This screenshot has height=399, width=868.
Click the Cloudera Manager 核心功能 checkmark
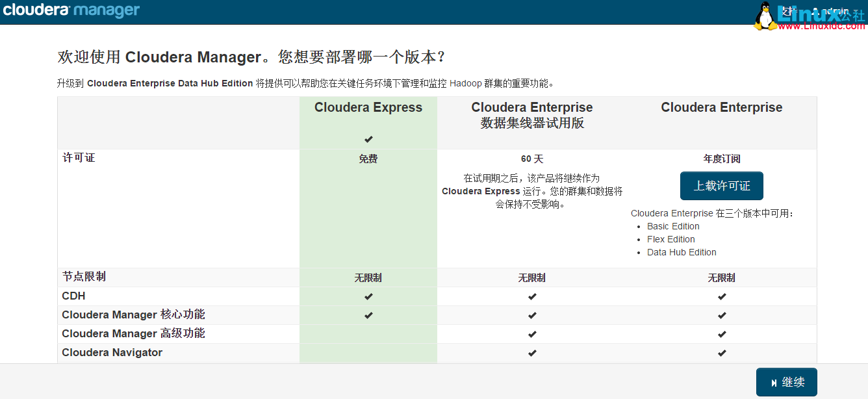368,315
